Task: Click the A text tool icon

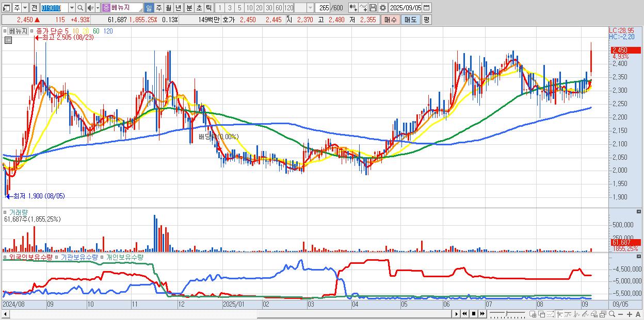Action: pyautogui.click(x=638, y=314)
